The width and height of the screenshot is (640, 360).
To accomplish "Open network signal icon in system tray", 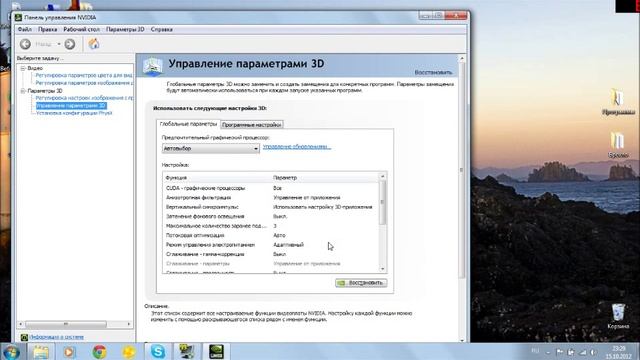I will point(582,352).
